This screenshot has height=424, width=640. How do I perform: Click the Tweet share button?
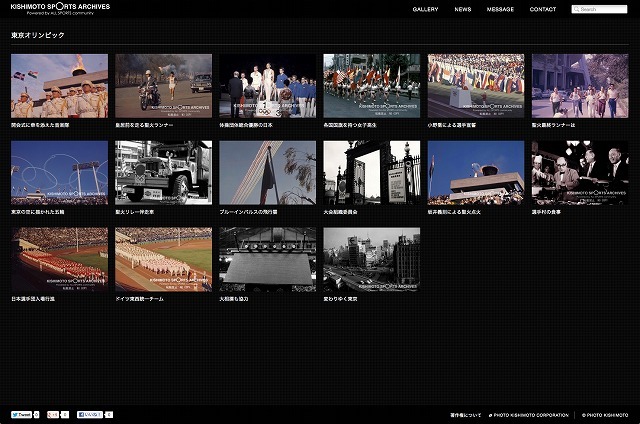click(21, 415)
